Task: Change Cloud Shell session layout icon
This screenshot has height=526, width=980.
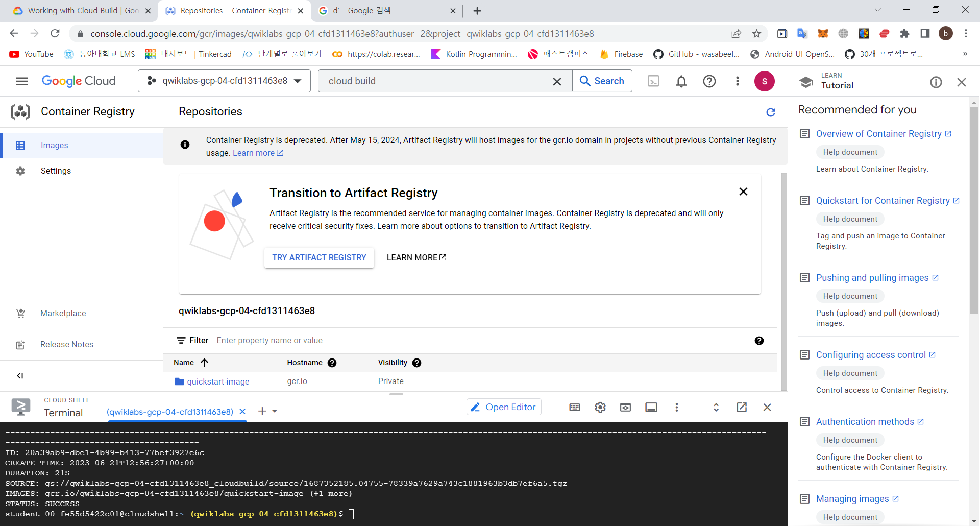Action: [651, 407]
